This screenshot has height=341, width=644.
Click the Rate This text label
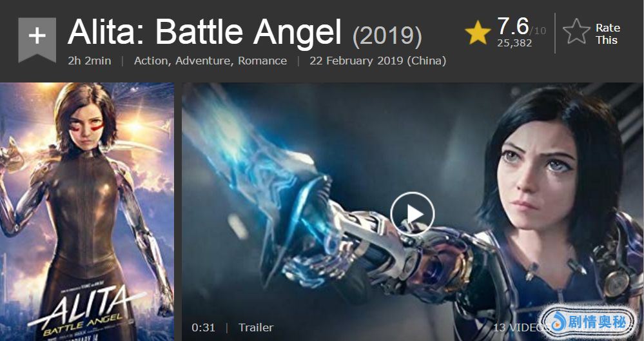[607, 34]
